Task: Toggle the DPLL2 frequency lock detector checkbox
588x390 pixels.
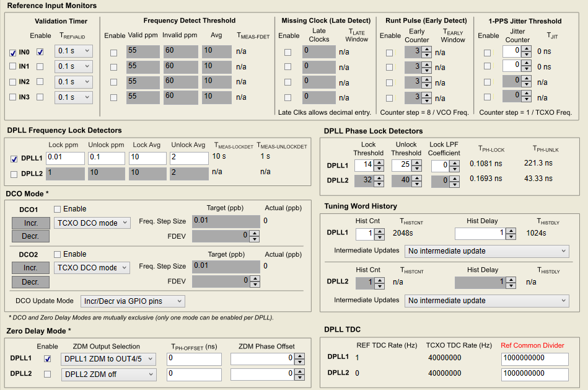Action: [14, 174]
